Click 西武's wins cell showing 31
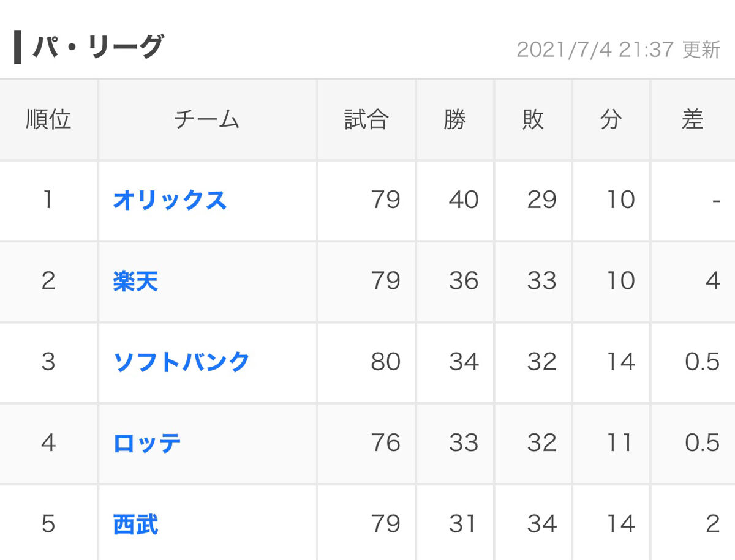The height and width of the screenshot is (560, 735). [x=463, y=524]
